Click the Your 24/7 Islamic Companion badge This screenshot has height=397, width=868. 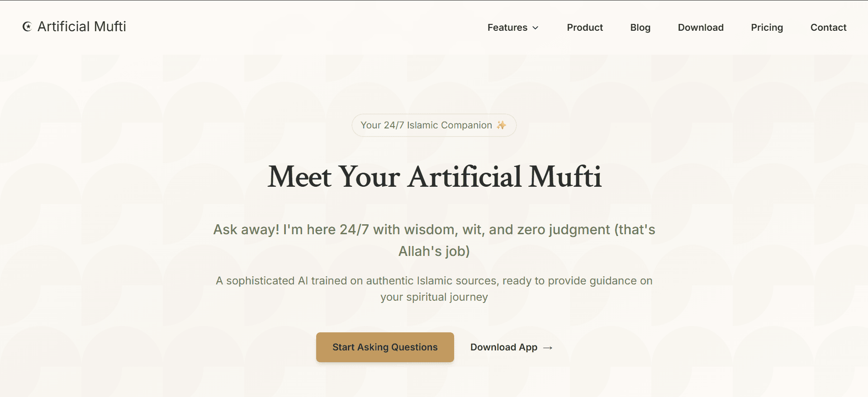[x=433, y=125]
